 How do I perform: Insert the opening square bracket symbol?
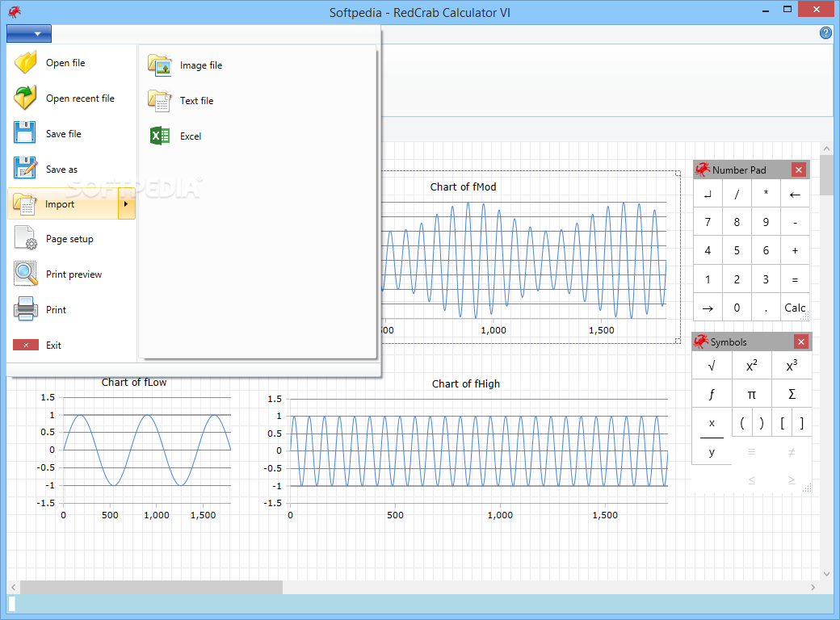[x=782, y=423]
